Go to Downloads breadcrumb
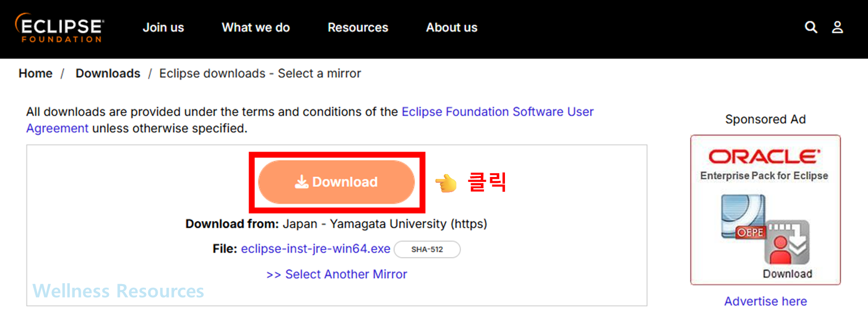The height and width of the screenshot is (330, 868). click(x=108, y=73)
